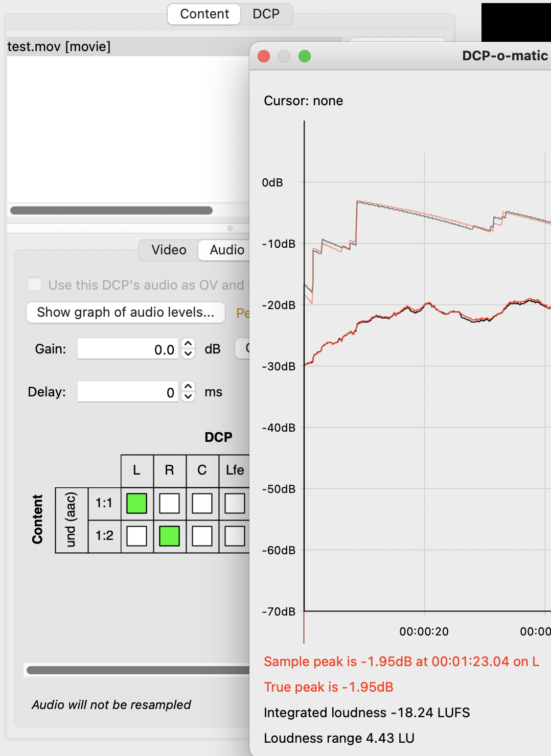Increase Delay with up stepper arrow
Image resolution: width=551 pixels, height=756 pixels.
click(x=188, y=387)
